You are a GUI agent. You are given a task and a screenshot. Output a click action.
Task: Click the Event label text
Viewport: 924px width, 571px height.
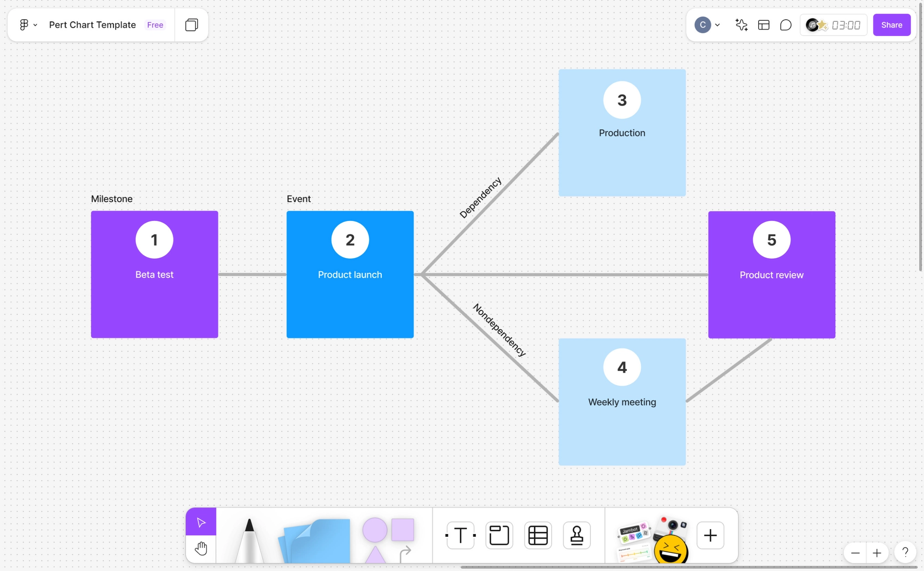[298, 199]
